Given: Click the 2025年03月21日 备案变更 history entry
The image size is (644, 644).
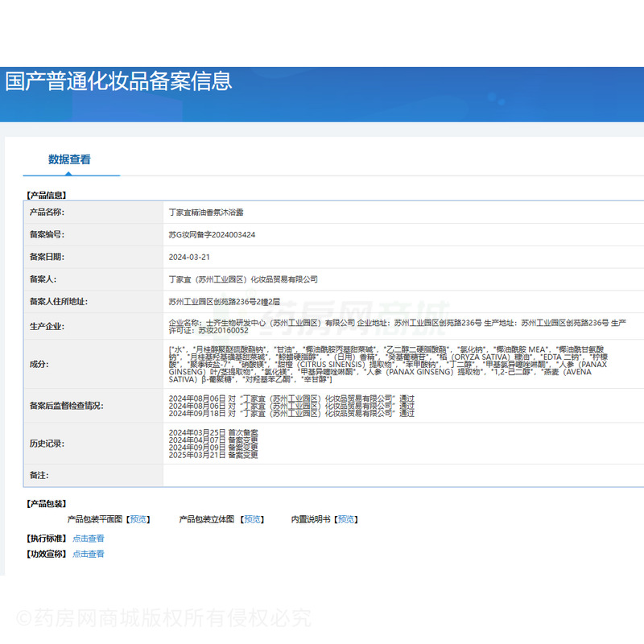Looking at the screenshot, I should click(213, 455).
